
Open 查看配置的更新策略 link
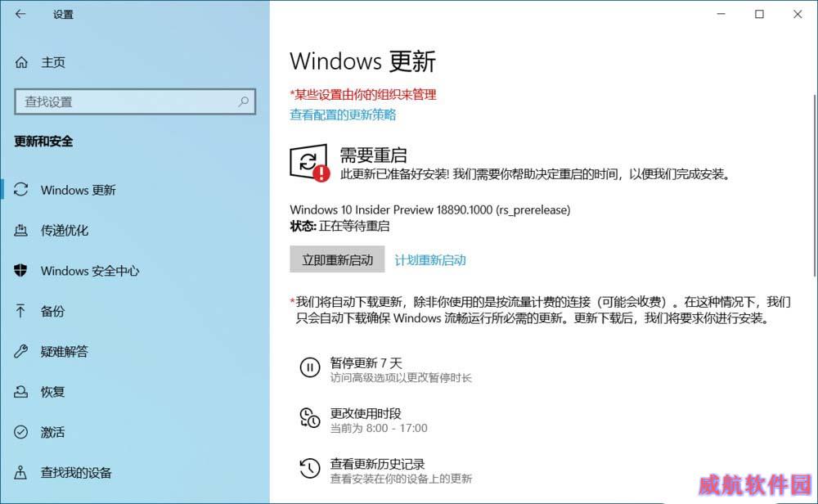coord(343,115)
